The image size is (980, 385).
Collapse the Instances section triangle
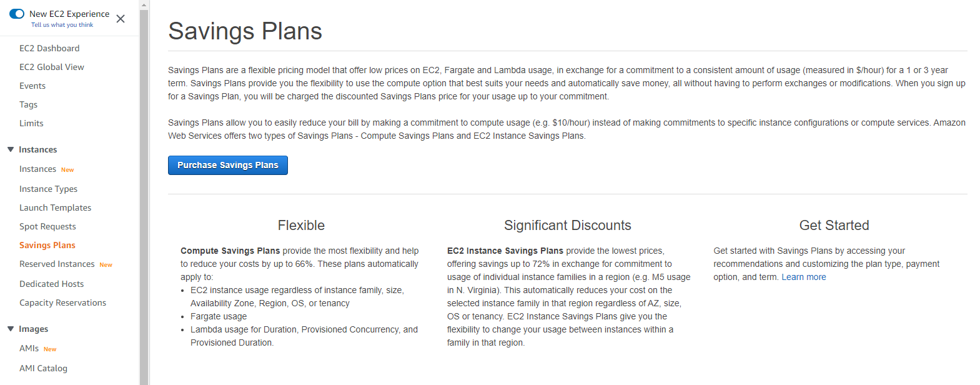11,149
